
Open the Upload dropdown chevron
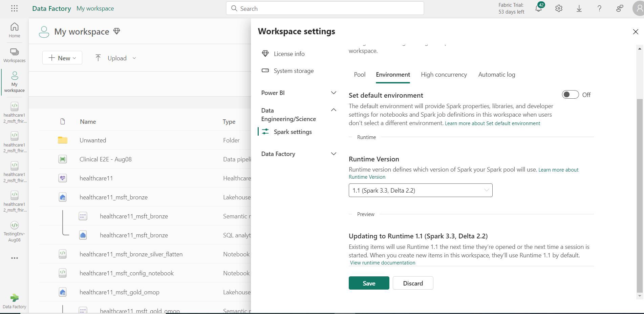click(x=134, y=58)
